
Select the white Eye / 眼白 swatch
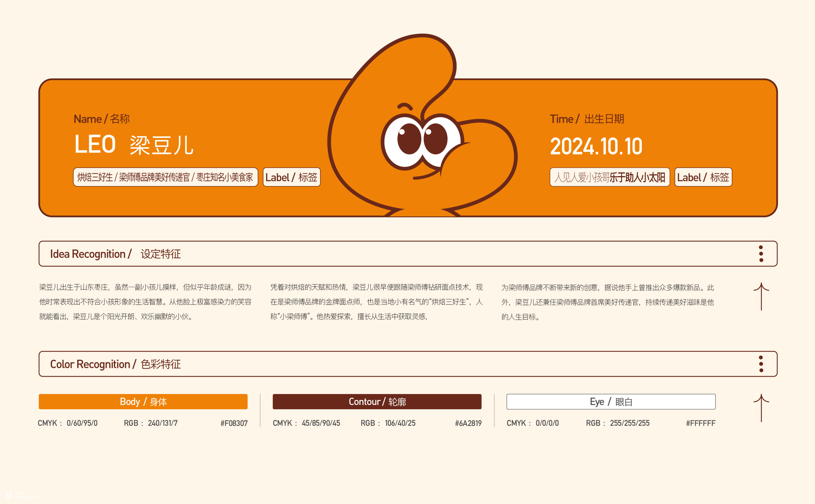(x=611, y=401)
